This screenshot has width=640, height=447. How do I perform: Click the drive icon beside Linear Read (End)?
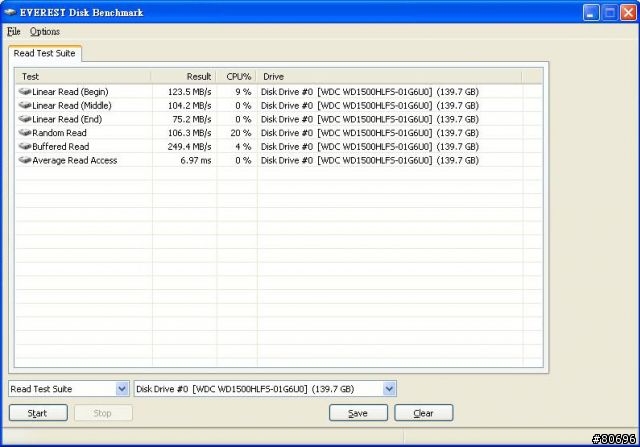click(25, 119)
